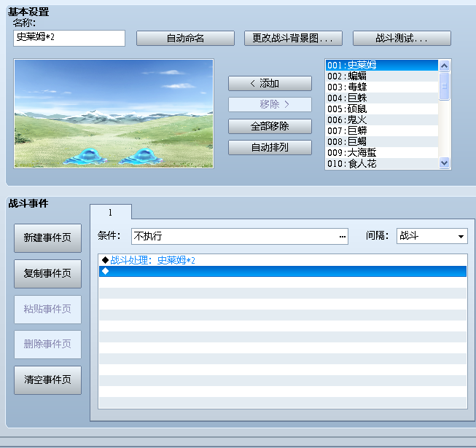Image resolution: width=476 pixels, height=448 pixels.
Task: Start 战斗测试... battle test
Action: pos(402,38)
